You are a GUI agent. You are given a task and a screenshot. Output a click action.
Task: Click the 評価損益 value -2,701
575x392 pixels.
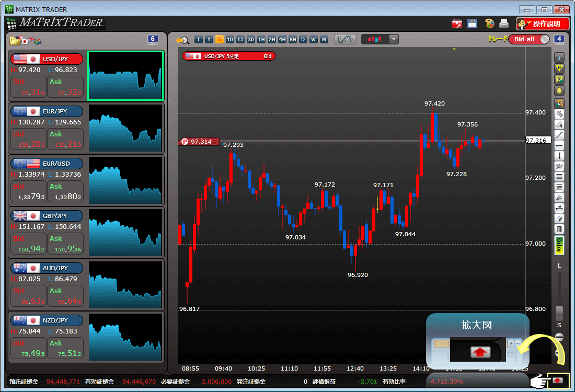pyautogui.click(x=367, y=382)
